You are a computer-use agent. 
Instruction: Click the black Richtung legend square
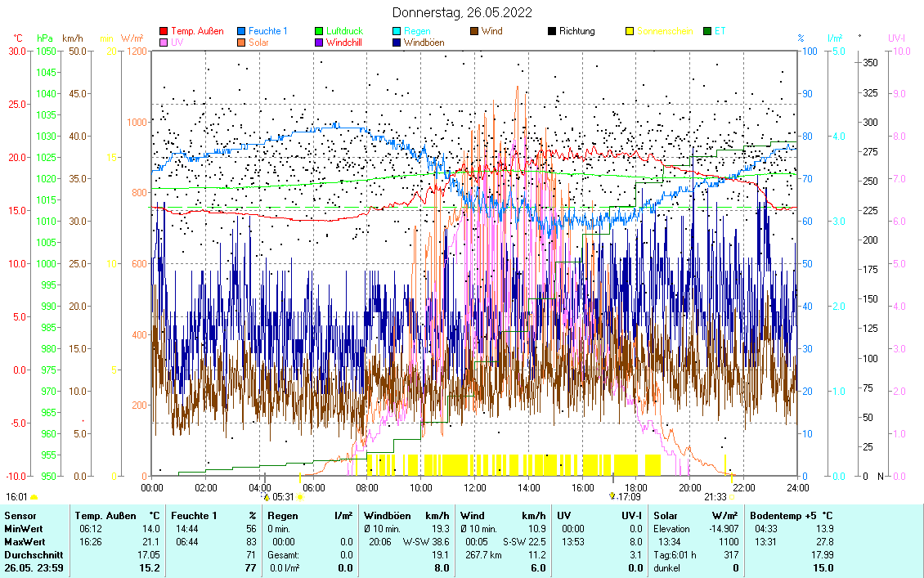(x=552, y=31)
